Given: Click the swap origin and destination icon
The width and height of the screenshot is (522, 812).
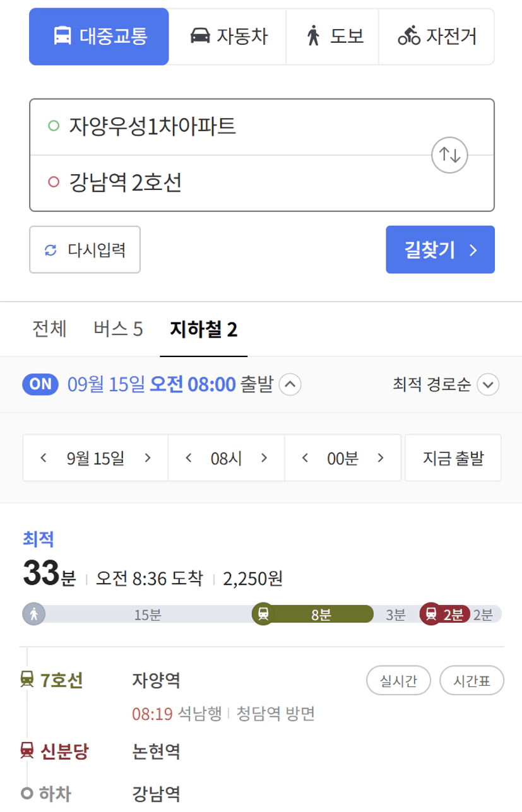Looking at the screenshot, I should (449, 155).
